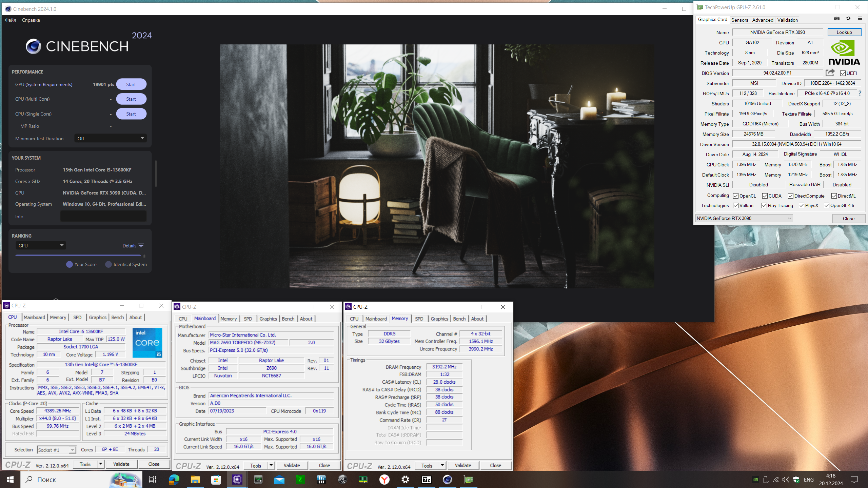Click the GPU-Z refresh icon
868x488 pixels.
[x=848, y=19]
